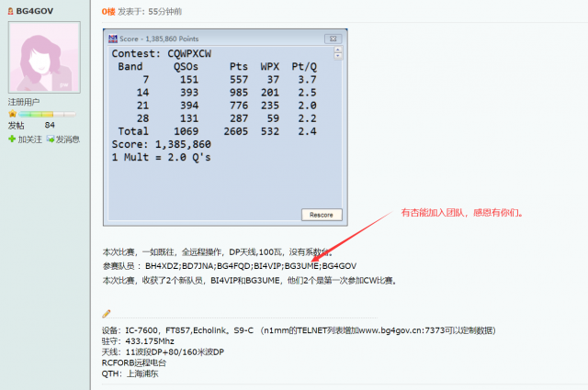Click the message icon beside 发消息
The image size is (588, 390).
tap(51, 139)
